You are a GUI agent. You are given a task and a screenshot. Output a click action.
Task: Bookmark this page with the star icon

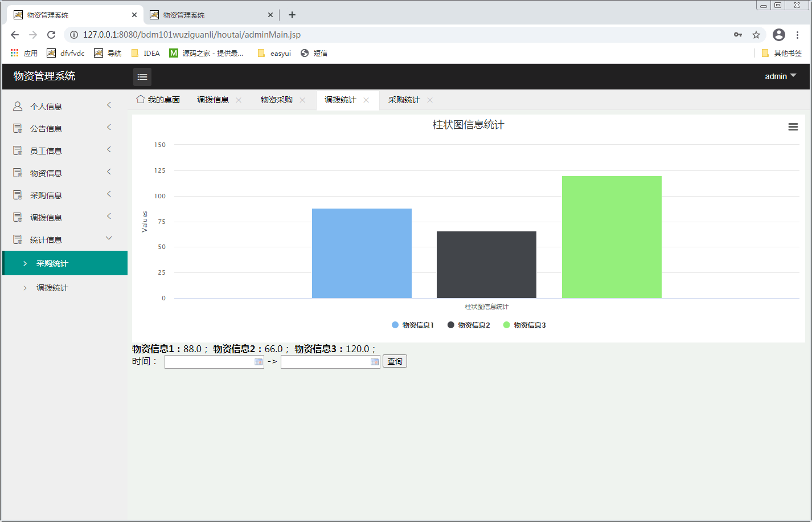coord(756,35)
